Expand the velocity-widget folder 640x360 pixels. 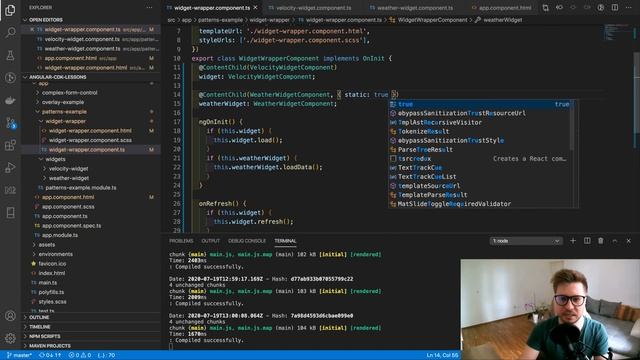pos(68,169)
